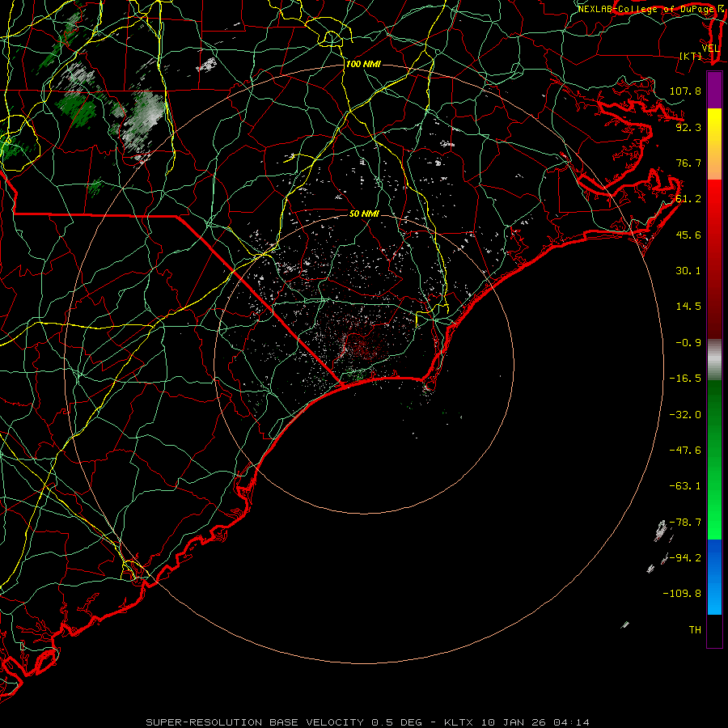
Task: Click the 76.7 velocity scale value
Action: click(688, 163)
